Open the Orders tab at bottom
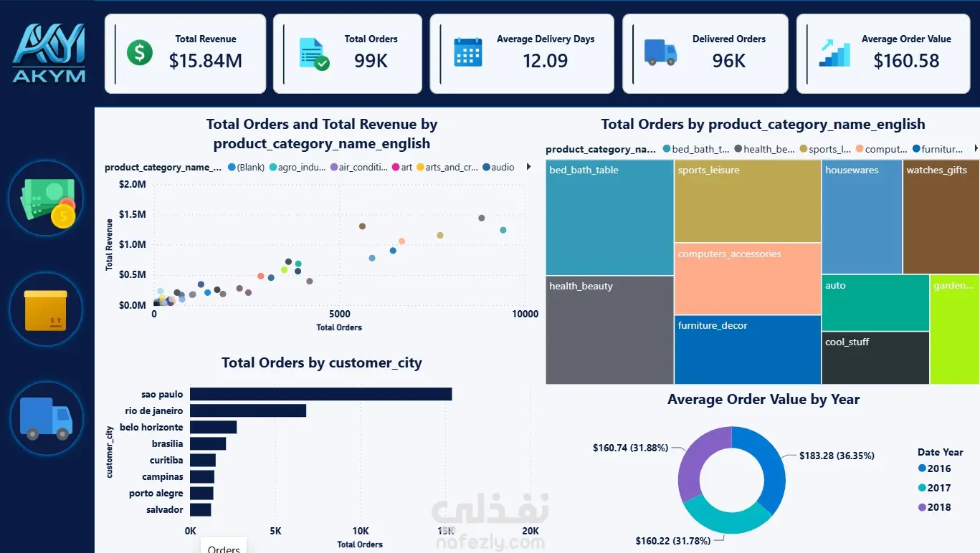This screenshot has width=980, height=553. point(224,547)
